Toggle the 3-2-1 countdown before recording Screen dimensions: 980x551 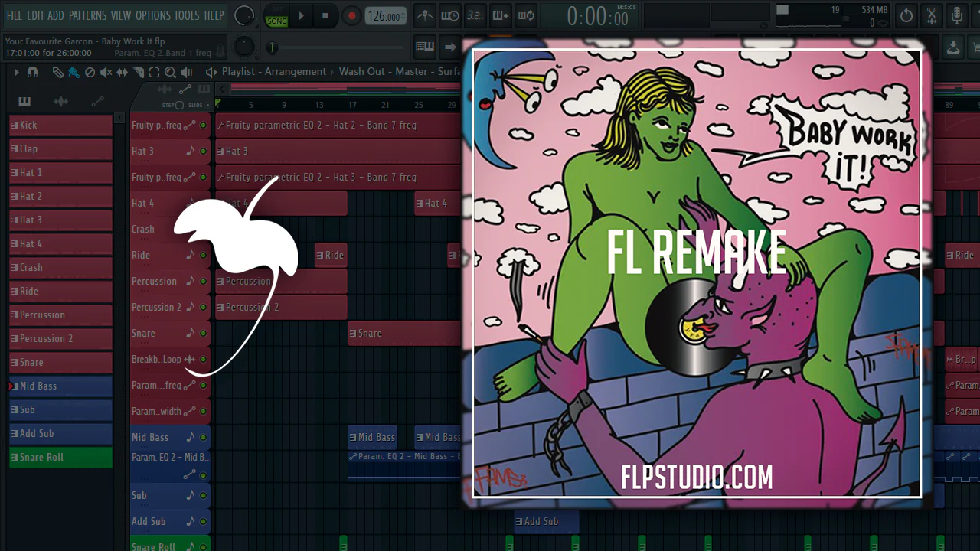(475, 15)
